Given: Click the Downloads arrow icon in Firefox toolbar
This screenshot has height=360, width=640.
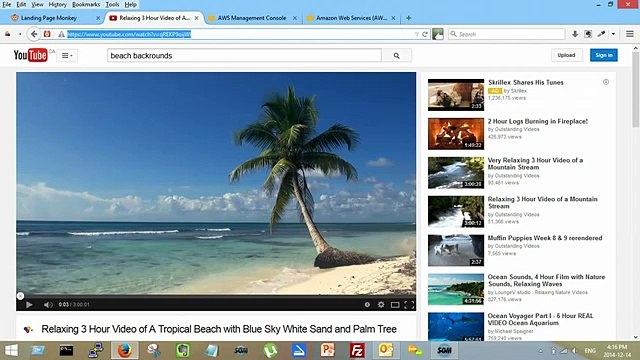Looking at the screenshot, I should tap(575, 34).
